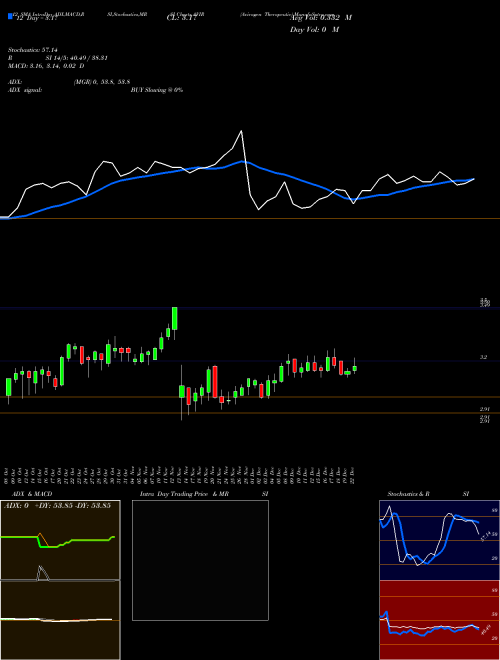Click the red RSI chart panel
Image resolution: width=500 pixels, height=660 pixels.
[439, 620]
